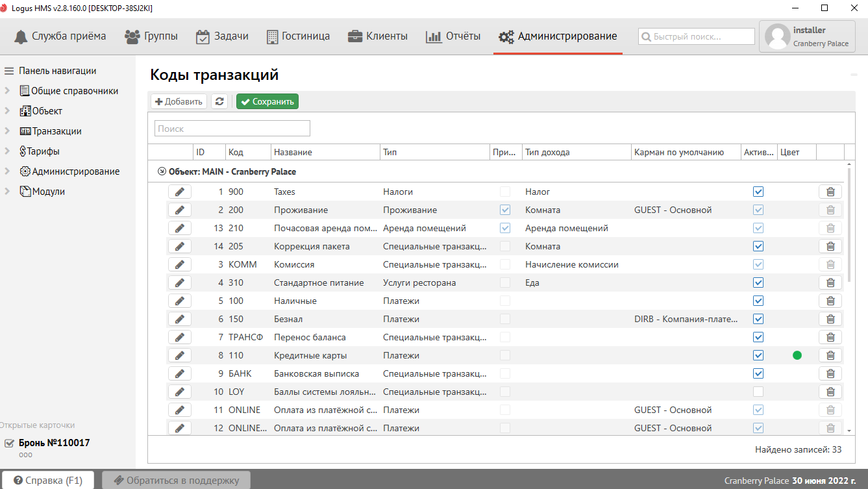
Task: Enable the active checkbox for Баллы системы лояльности
Action: pos(758,392)
